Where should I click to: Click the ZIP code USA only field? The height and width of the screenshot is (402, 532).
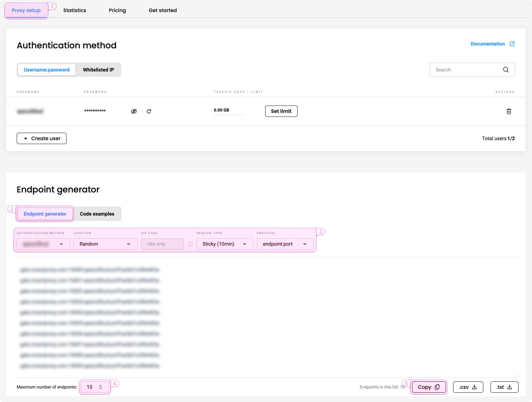coord(162,244)
